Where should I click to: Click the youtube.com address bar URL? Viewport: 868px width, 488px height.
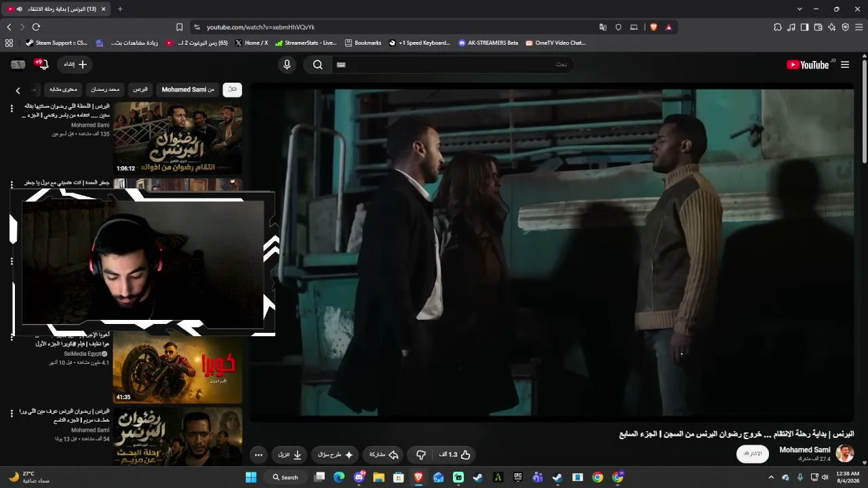point(260,27)
